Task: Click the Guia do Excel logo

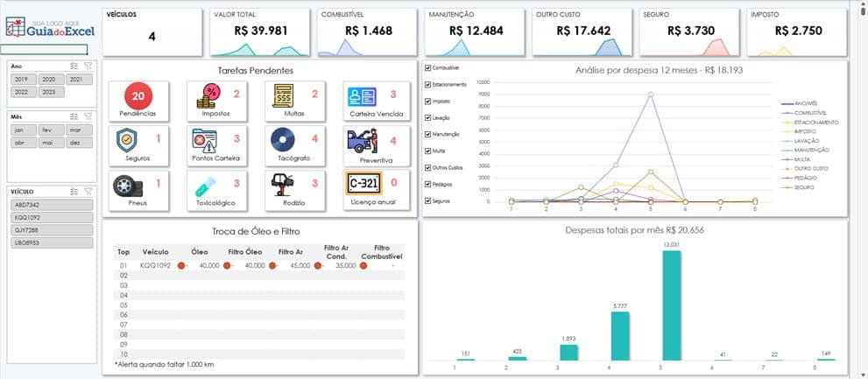Action: [51, 27]
